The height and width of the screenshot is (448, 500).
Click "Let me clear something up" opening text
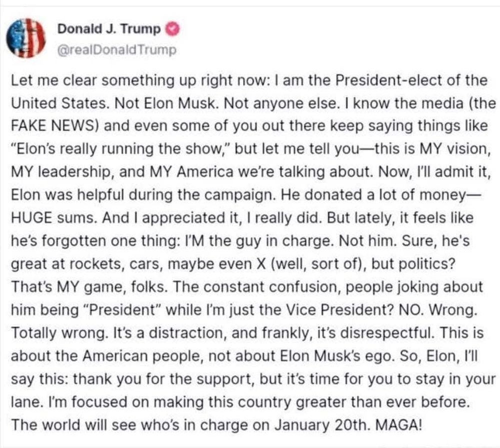click(x=104, y=80)
